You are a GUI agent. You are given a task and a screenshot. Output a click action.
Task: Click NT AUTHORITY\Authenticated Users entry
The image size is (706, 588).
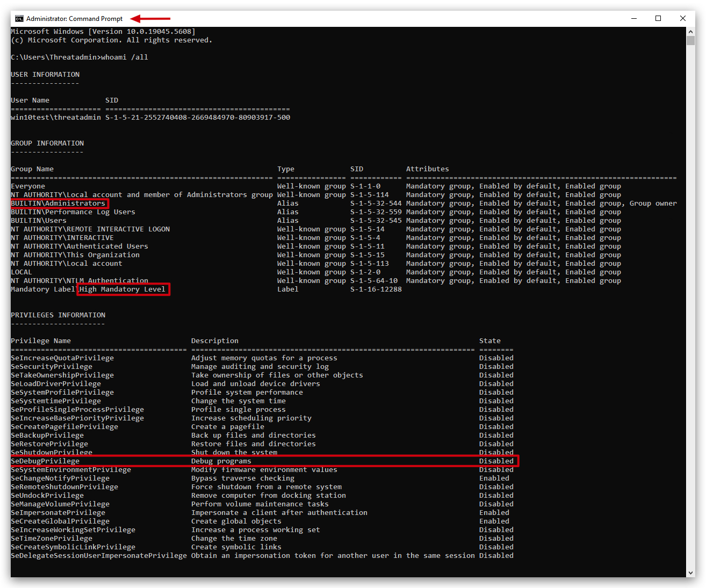[80, 246]
